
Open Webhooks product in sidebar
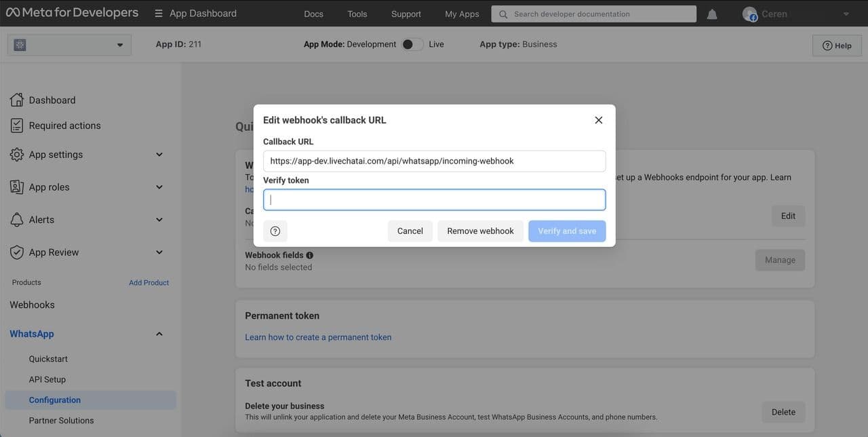coord(32,305)
